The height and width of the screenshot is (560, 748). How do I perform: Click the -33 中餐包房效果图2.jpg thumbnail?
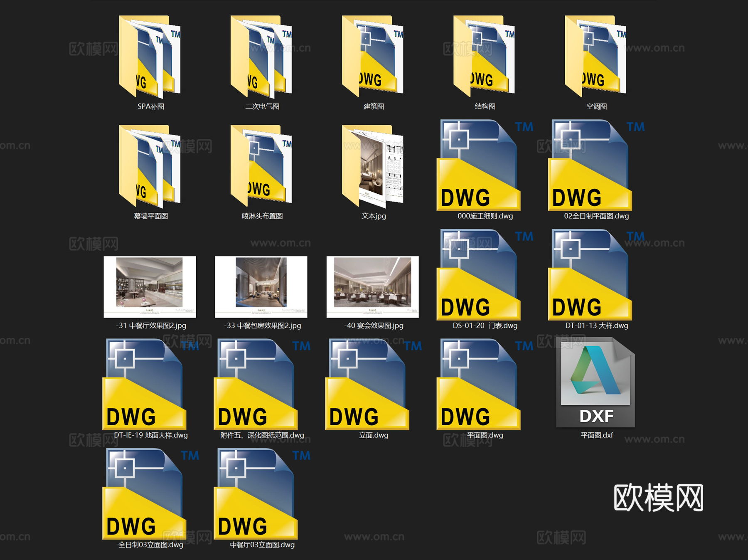[x=261, y=287]
